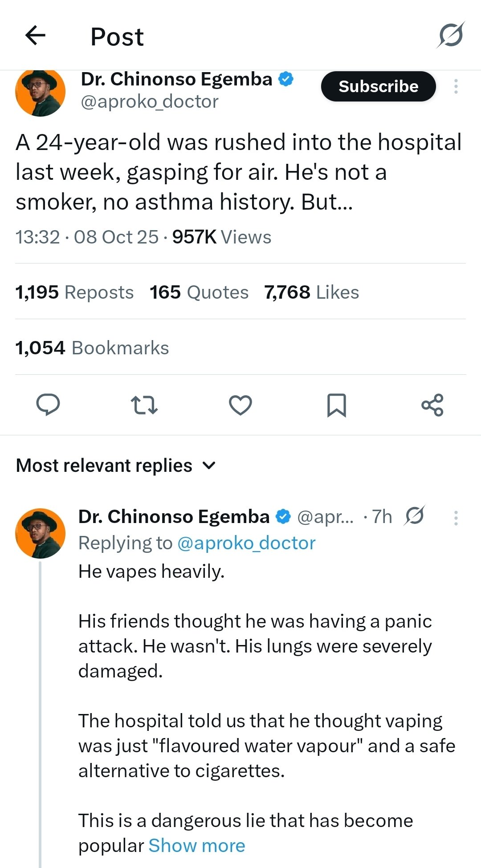Screen dimensions: 481x868
Task: Click the verified badge on the reply author
Action: [284, 516]
